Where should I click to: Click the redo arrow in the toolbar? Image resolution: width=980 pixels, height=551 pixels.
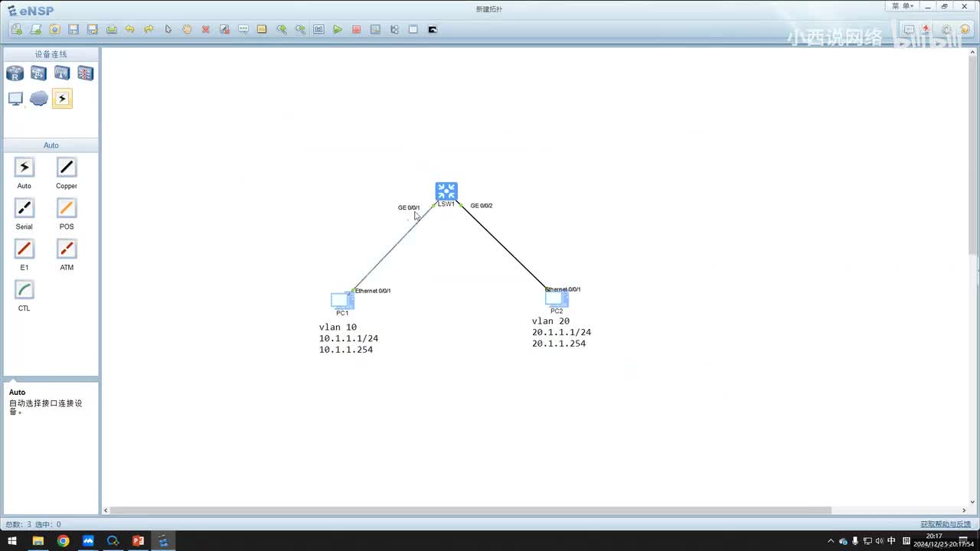pyautogui.click(x=149, y=29)
